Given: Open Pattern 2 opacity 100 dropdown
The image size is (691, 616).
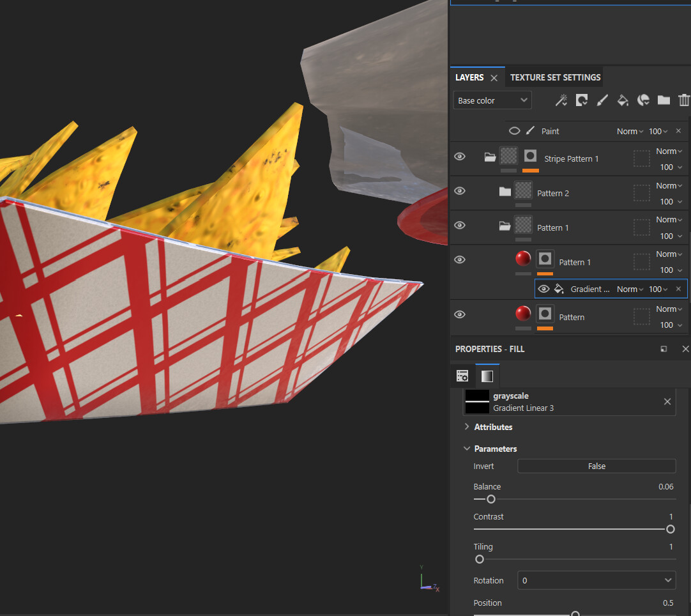Looking at the screenshot, I should pyautogui.click(x=671, y=201).
